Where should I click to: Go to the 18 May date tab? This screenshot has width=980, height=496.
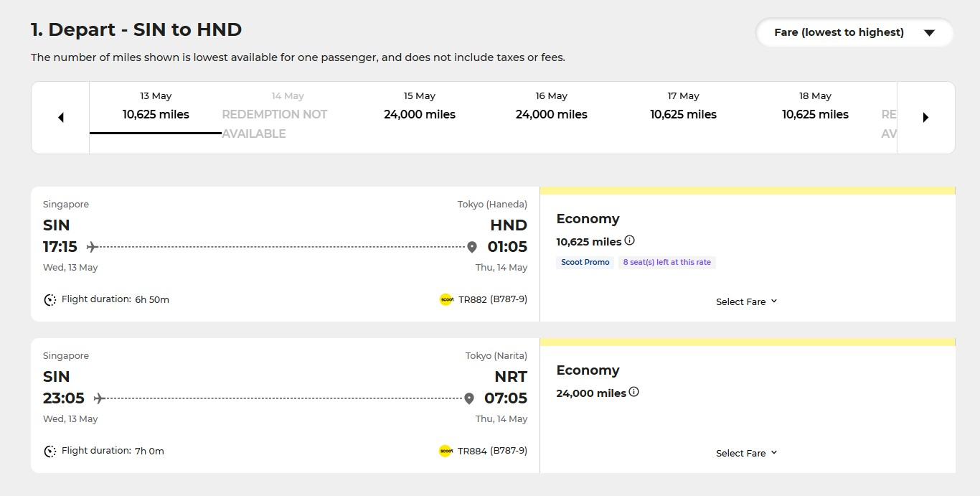point(815,106)
